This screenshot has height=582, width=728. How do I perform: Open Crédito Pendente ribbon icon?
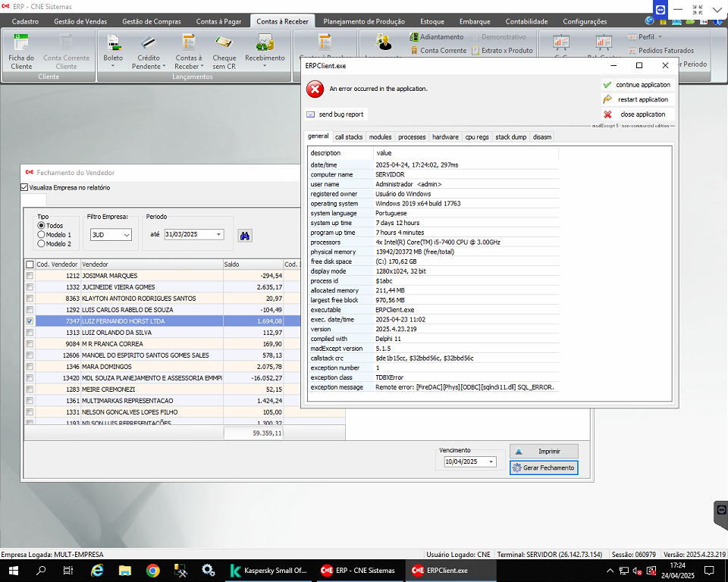click(149, 51)
